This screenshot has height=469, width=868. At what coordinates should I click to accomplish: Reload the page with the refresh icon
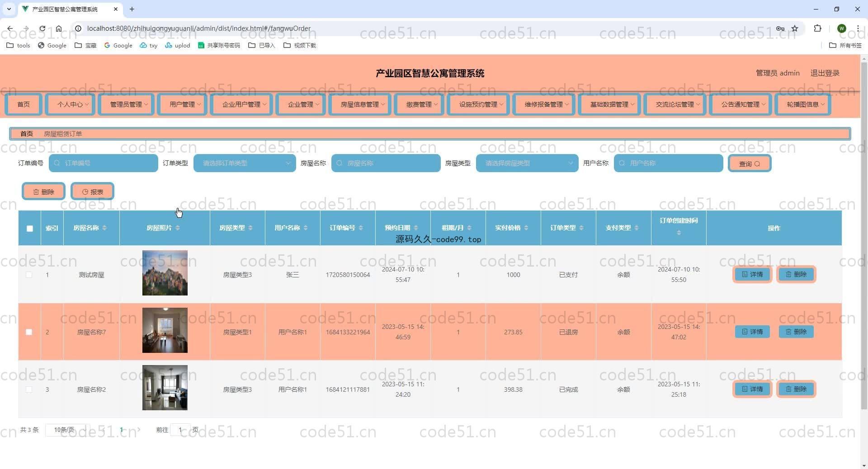click(42, 28)
